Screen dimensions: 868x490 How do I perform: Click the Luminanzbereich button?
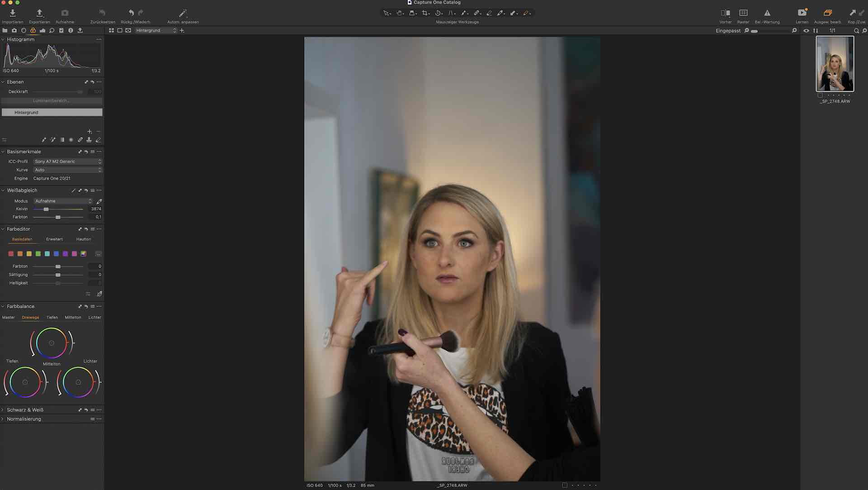pos(52,100)
